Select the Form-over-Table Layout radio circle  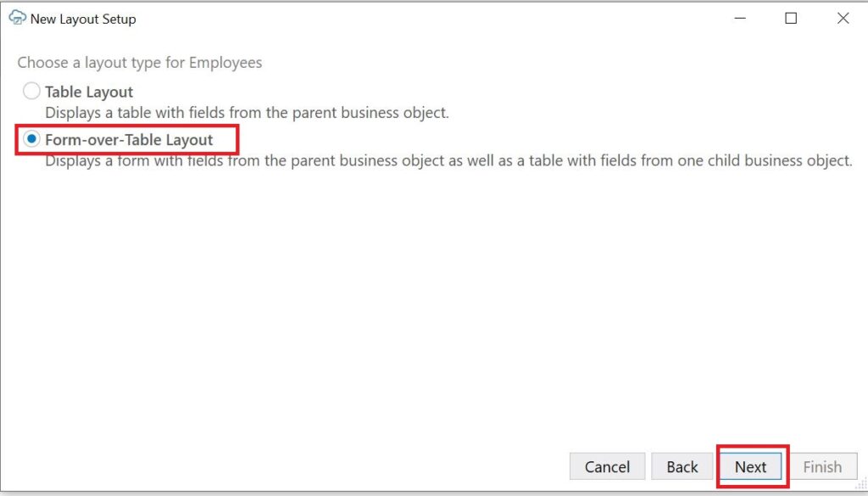pos(31,140)
